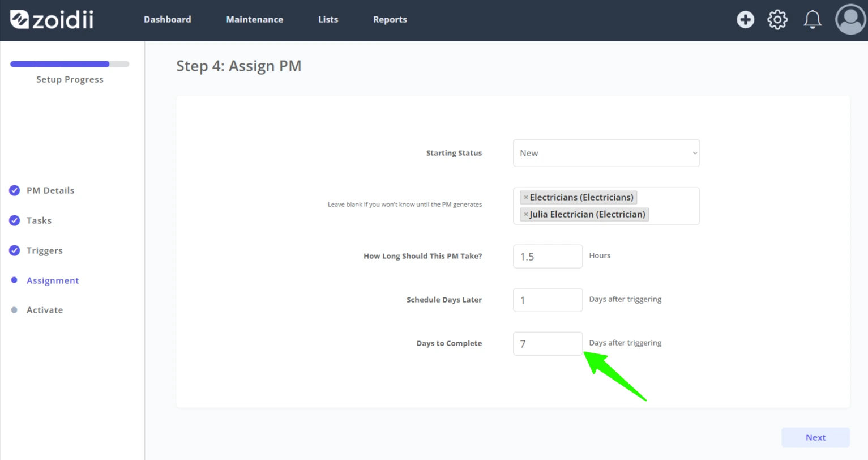Remove the Electricians (Electricians) tag
This screenshot has height=460, width=868.
[526, 198]
